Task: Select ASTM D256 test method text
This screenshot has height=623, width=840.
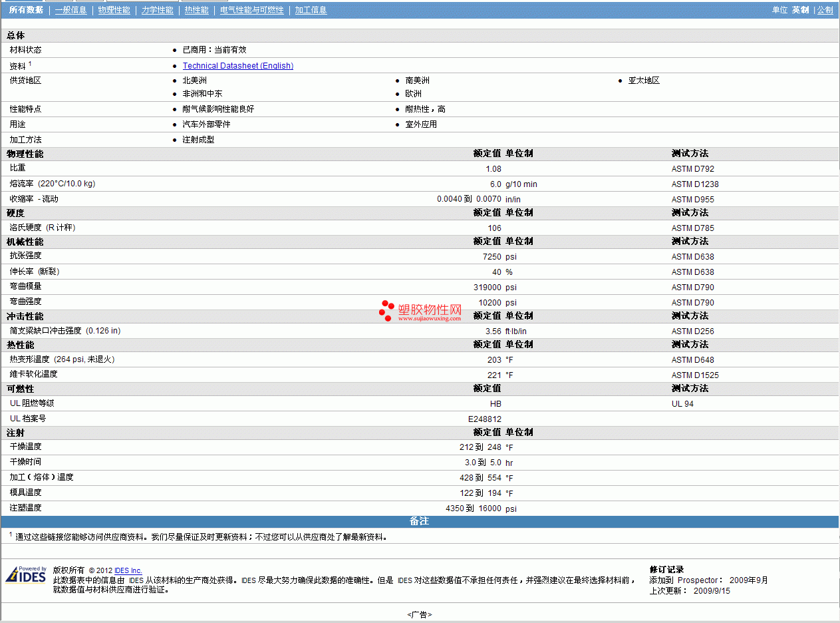Action: coord(693,331)
